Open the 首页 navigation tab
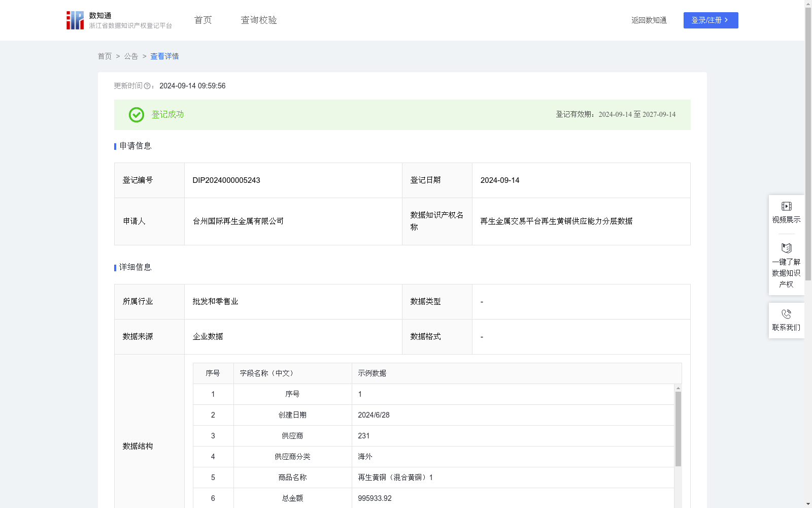 coord(203,20)
